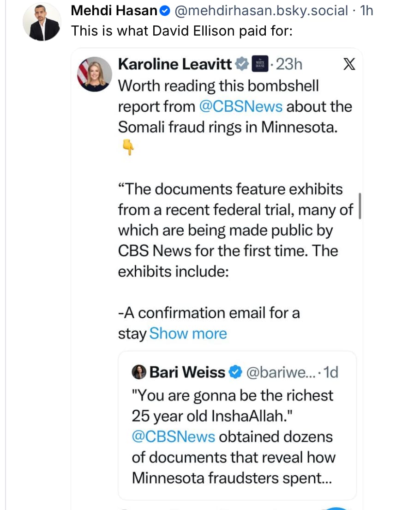420x510 pixels.
Task: Click the Bari Weiss name
Action: pyautogui.click(x=187, y=372)
